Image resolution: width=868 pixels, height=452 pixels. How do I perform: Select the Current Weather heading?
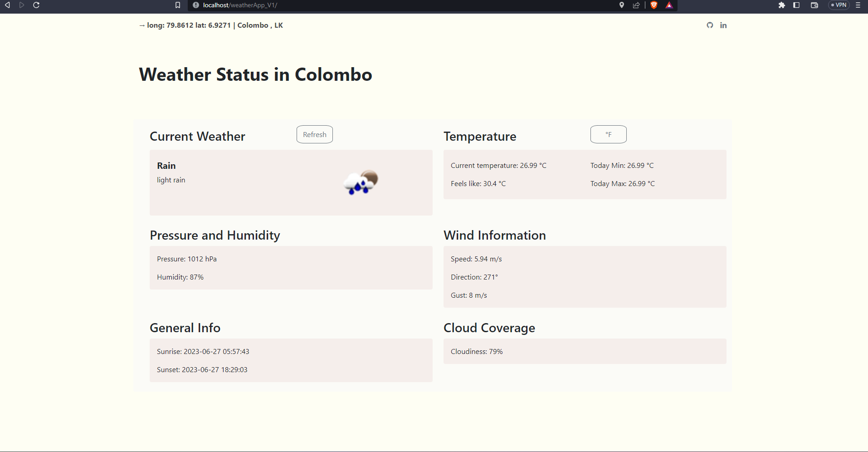pos(197,136)
